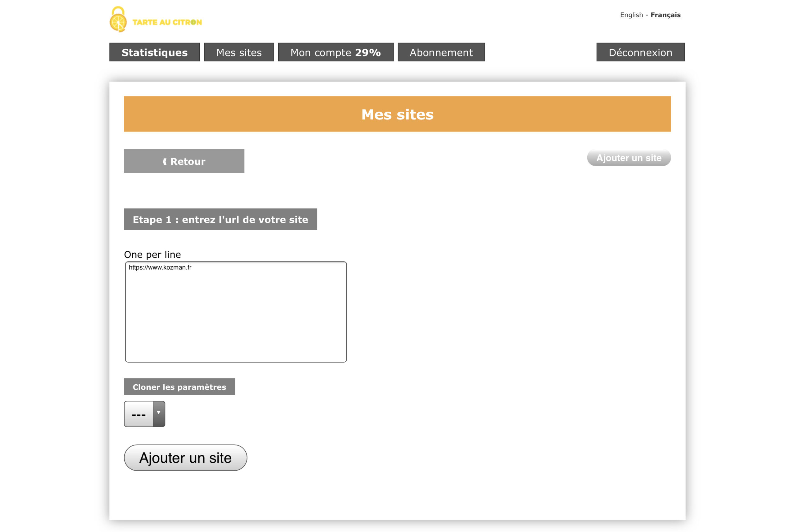Click the Ajouter un site button

pos(184,457)
